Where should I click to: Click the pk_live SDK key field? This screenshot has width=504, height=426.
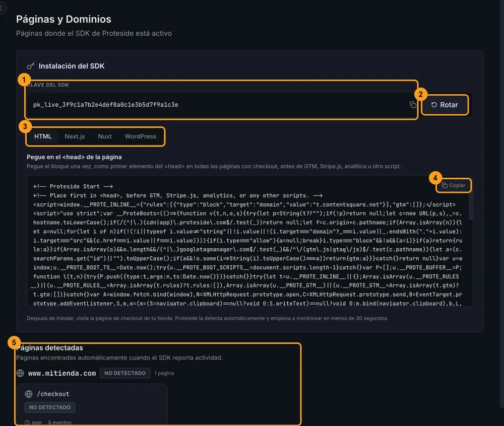click(x=222, y=105)
